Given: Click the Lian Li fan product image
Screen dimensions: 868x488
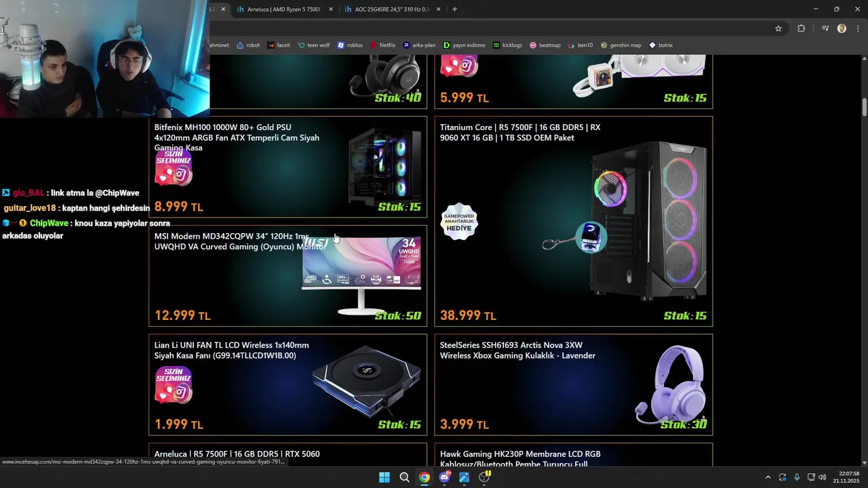Looking at the screenshot, I should pos(368,381).
